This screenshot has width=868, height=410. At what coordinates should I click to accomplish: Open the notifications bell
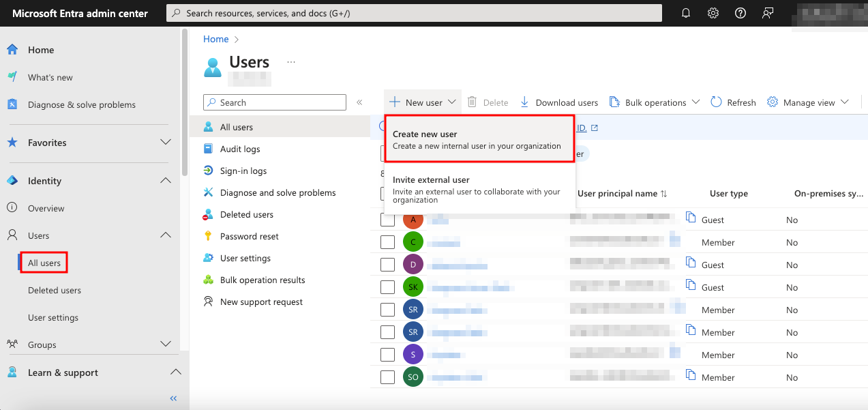686,13
